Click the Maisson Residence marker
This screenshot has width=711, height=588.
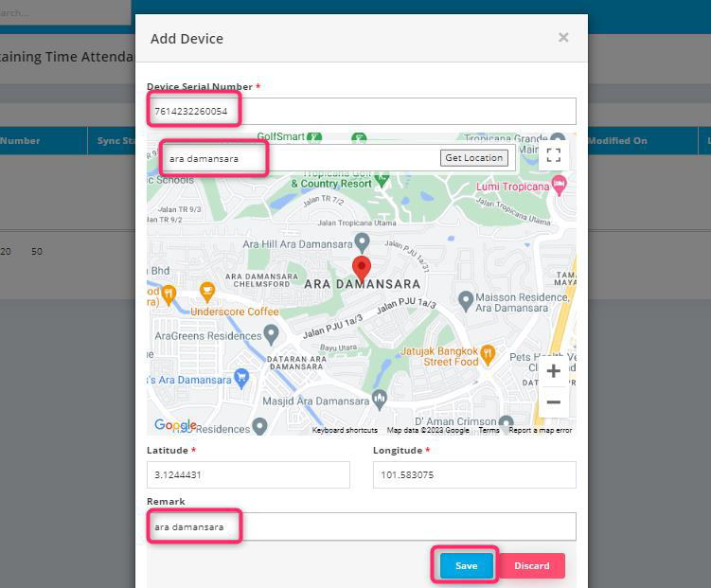(x=466, y=301)
